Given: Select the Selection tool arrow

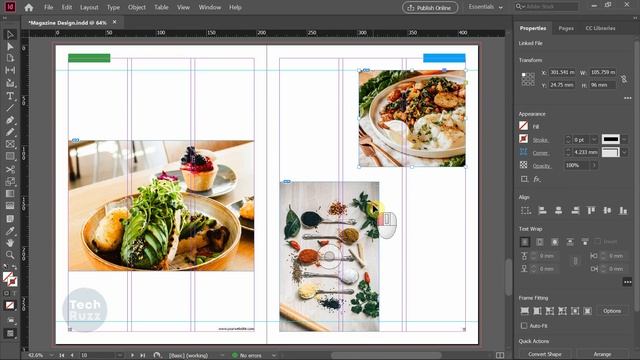Looking at the screenshot, I should coord(10,35).
